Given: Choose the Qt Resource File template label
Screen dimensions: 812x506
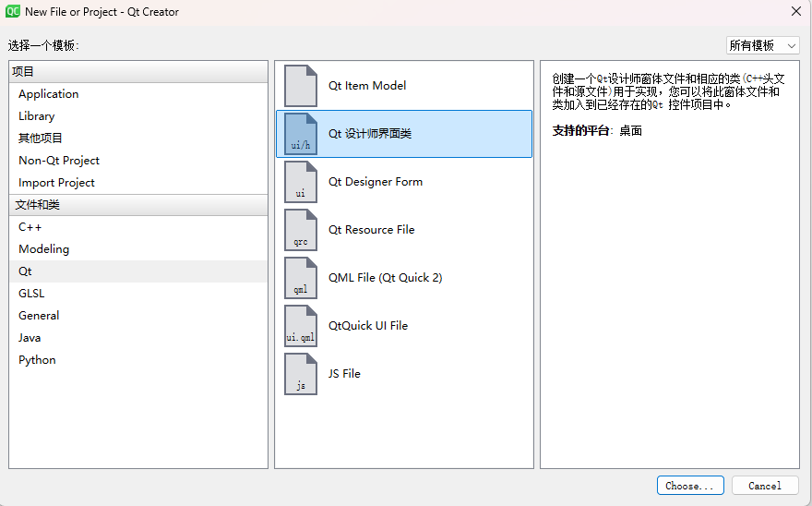Looking at the screenshot, I should coord(371,230).
